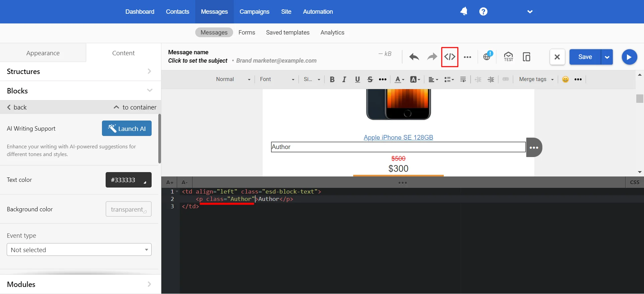Click the redo arrow icon
Viewport: 644px width, 294px height.
[432, 57]
